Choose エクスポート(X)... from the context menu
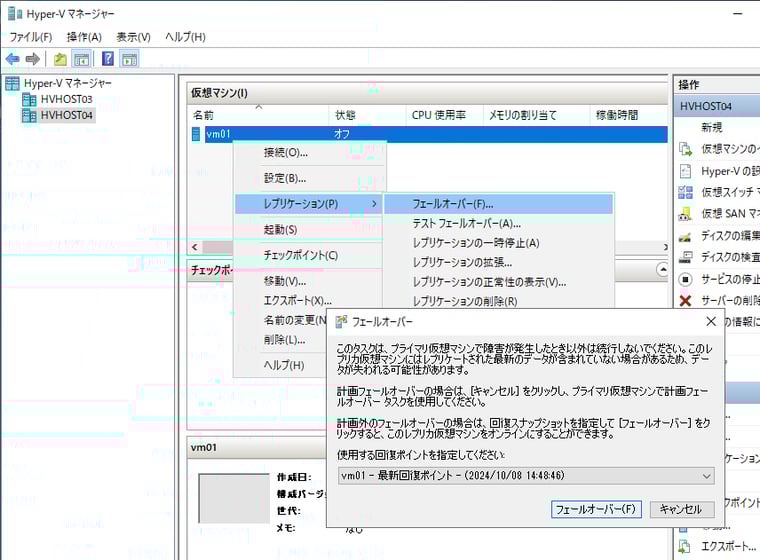760x560 pixels. point(309,301)
